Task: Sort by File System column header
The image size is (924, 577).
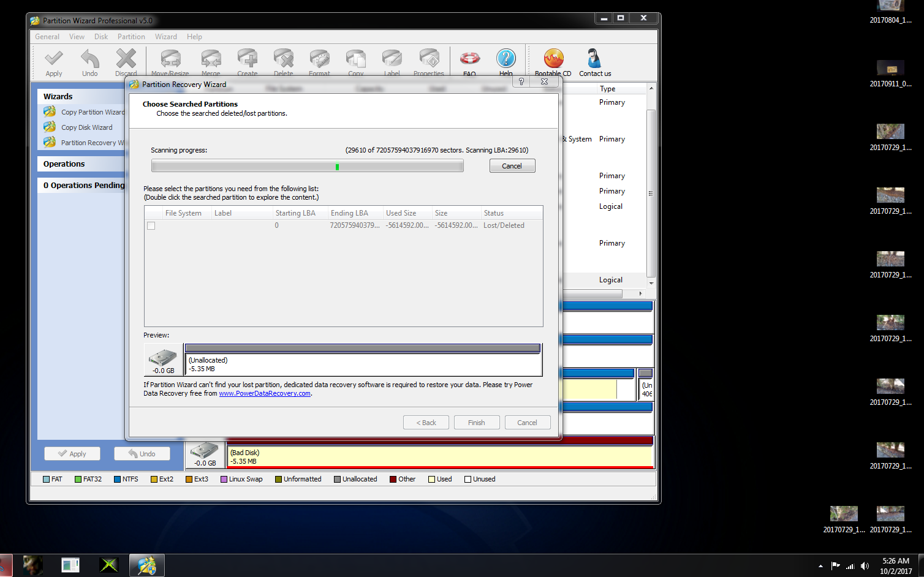Action: [187, 213]
